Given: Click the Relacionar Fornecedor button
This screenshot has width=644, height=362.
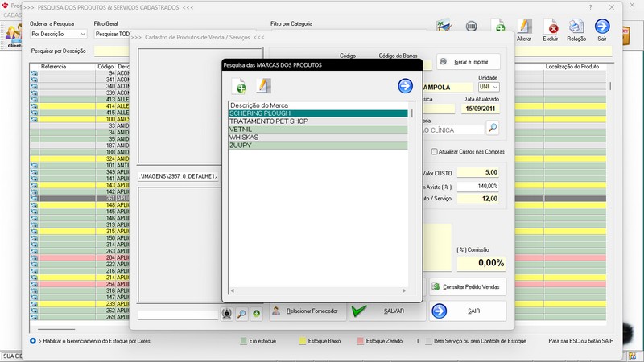Looking at the screenshot, I should click(x=307, y=311).
